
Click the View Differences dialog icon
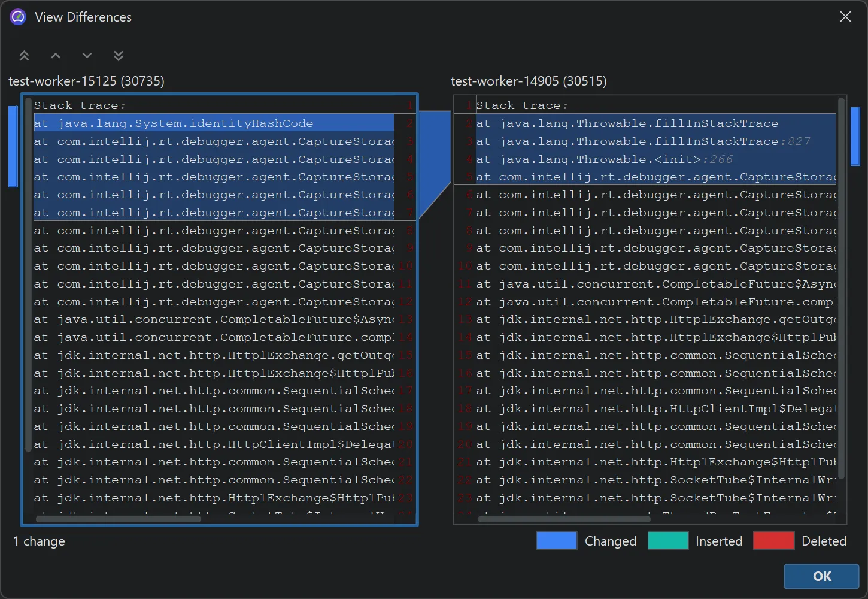click(x=17, y=16)
